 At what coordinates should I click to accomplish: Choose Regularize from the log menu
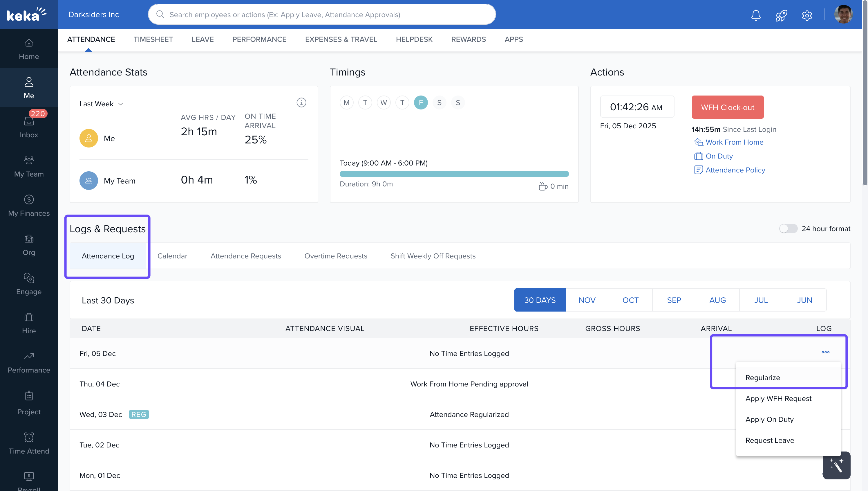[x=762, y=378]
